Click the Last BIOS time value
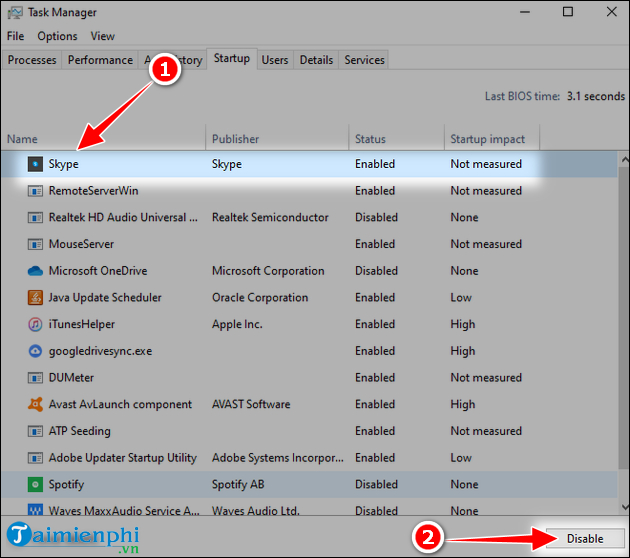630x558 pixels. [595, 96]
